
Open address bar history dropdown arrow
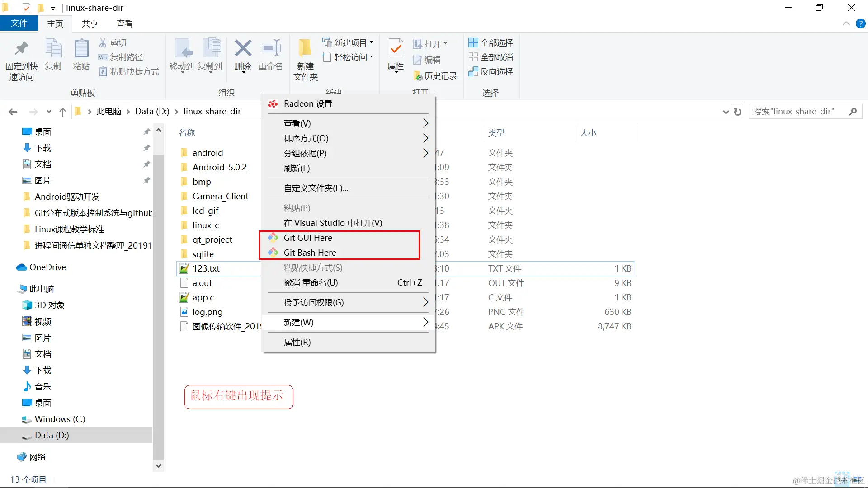pyautogui.click(x=726, y=112)
